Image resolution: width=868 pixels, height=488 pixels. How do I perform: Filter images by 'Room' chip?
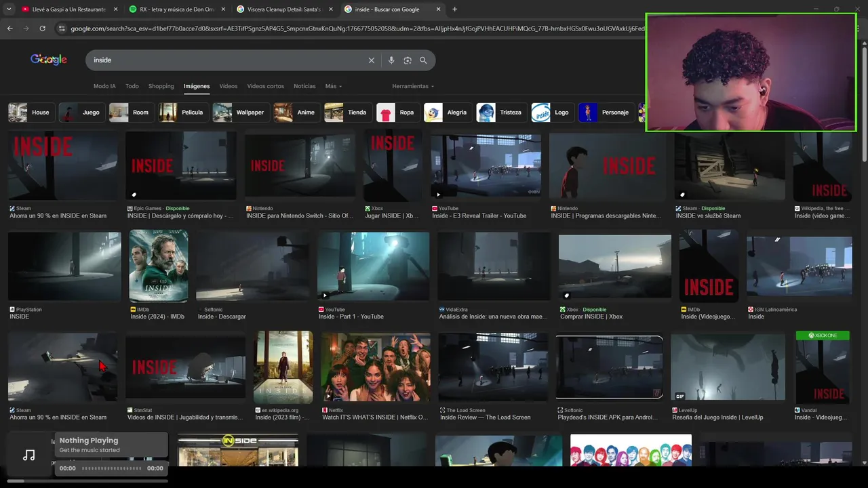pyautogui.click(x=132, y=113)
